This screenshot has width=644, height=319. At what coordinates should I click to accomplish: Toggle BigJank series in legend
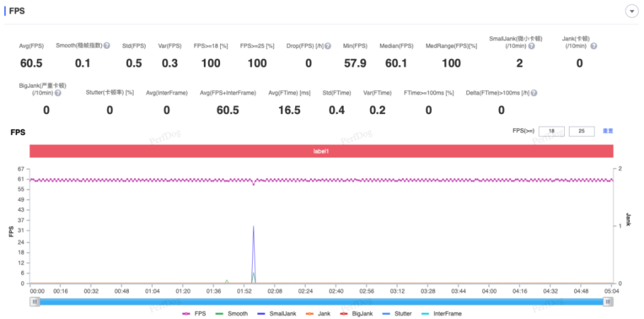point(356,314)
